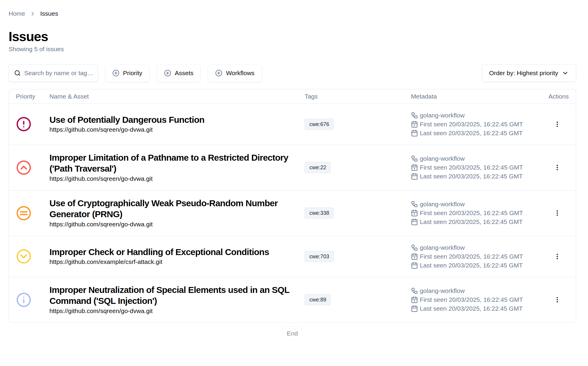Click the critical priority icon on Dangerous Function issue

pyautogui.click(x=24, y=124)
